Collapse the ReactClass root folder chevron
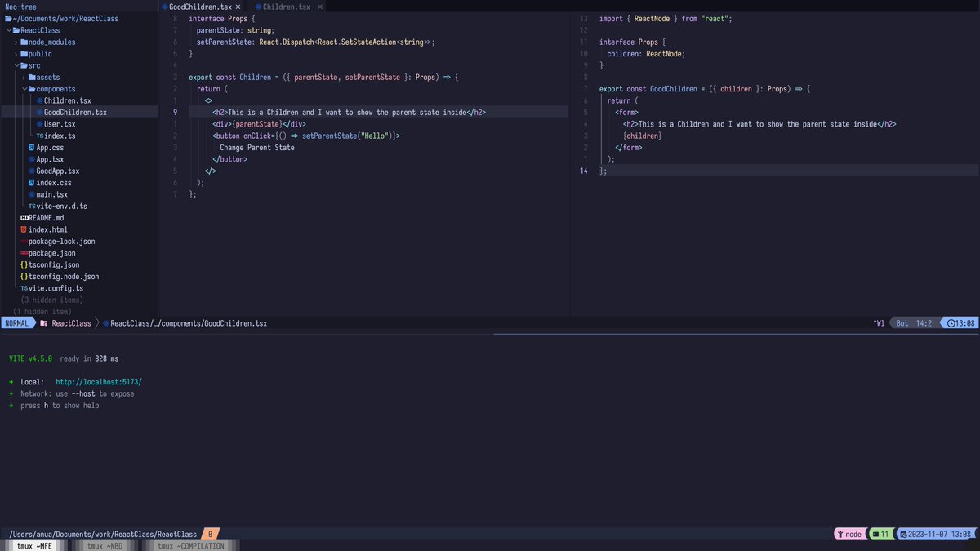Image resolution: width=980 pixels, height=551 pixels. [x=8, y=30]
